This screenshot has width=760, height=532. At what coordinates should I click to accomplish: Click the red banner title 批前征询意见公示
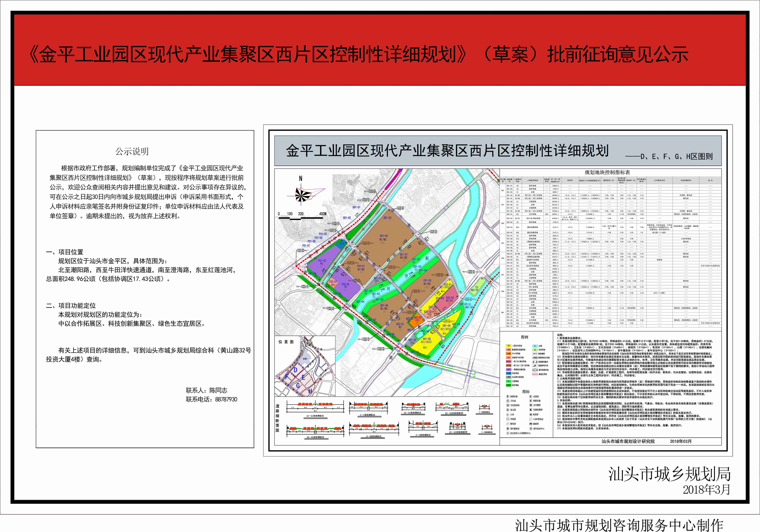pyautogui.click(x=618, y=54)
